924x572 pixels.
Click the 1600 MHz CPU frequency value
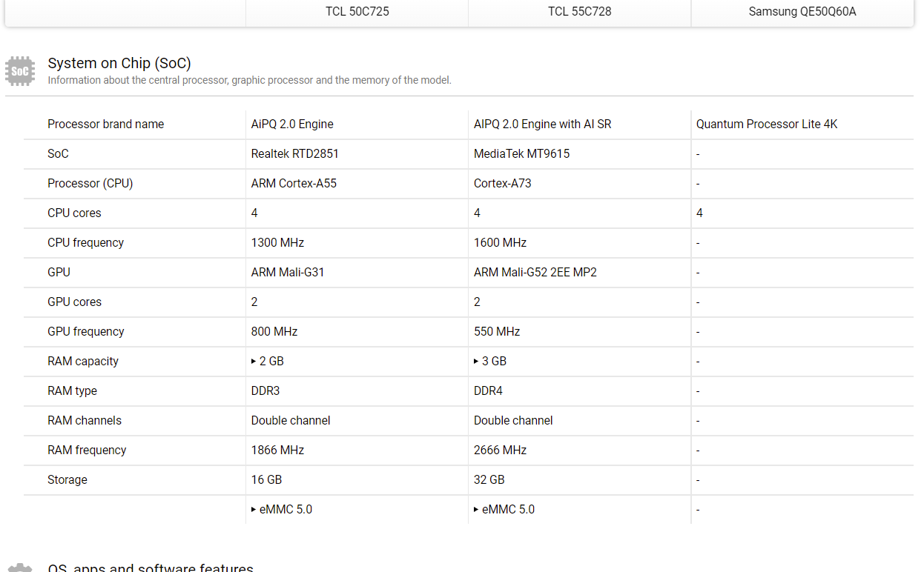tap(501, 243)
